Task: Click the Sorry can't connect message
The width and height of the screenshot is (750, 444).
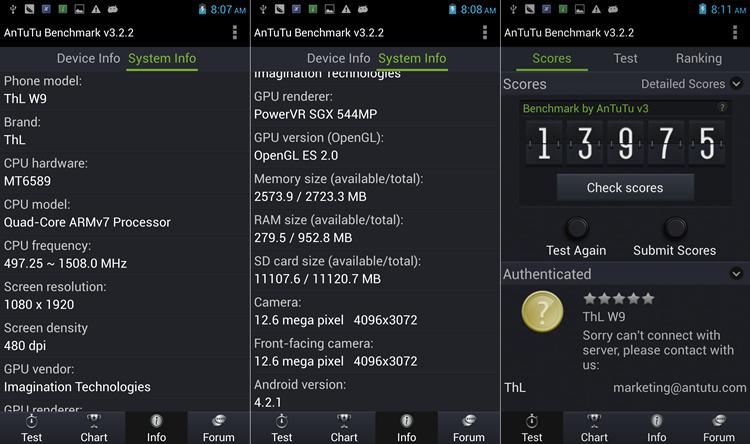Action: point(658,350)
